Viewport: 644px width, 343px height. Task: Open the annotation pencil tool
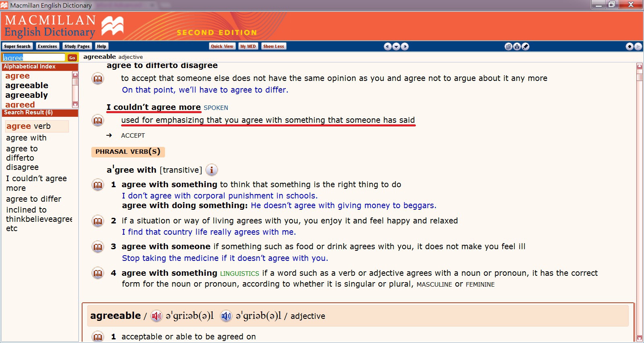[x=526, y=46]
